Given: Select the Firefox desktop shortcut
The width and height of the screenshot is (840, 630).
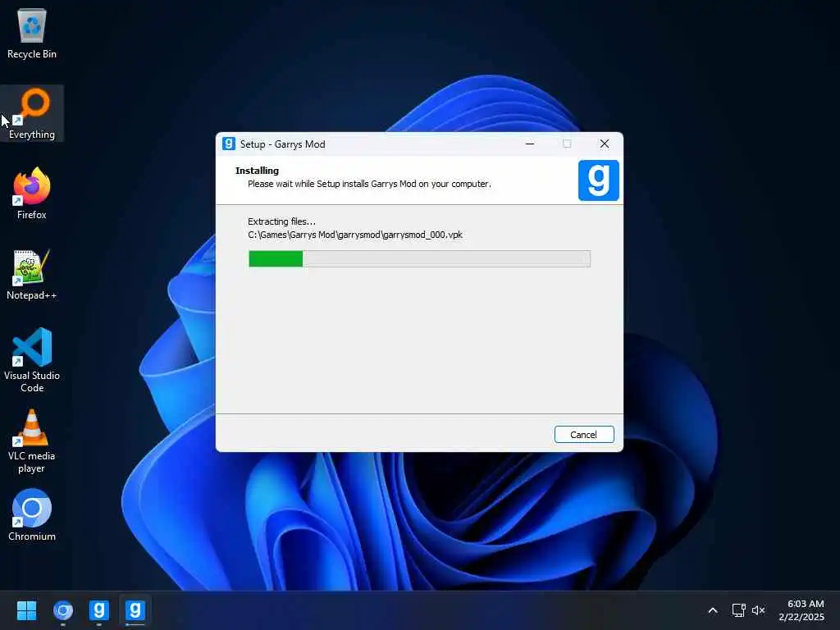Looking at the screenshot, I should click(x=32, y=194).
